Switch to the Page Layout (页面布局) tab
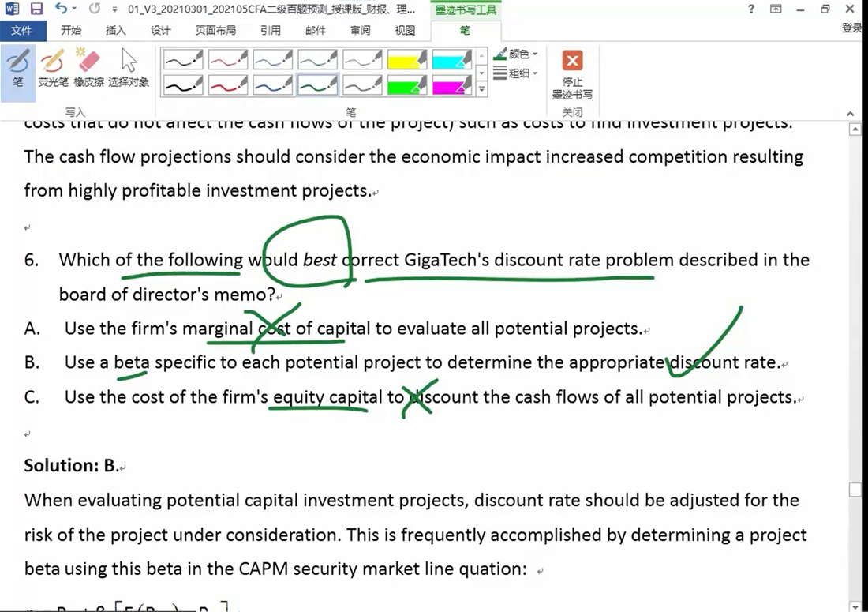The width and height of the screenshot is (868, 612). click(x=215, y=31)
